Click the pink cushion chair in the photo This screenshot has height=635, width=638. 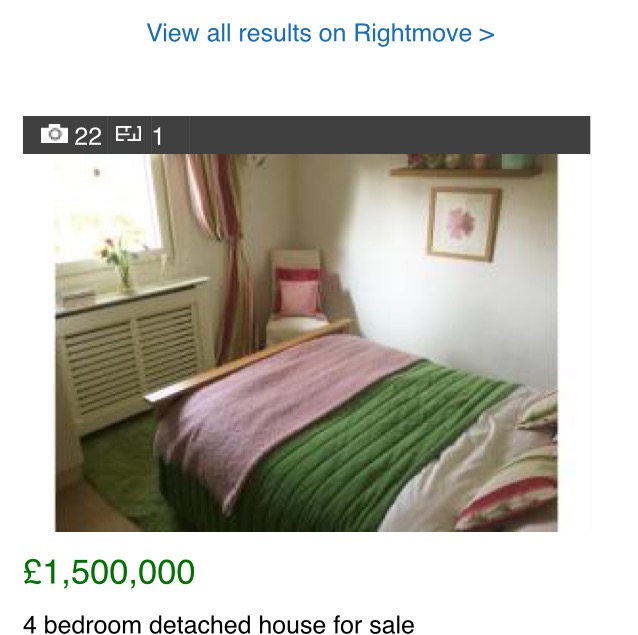297,295
